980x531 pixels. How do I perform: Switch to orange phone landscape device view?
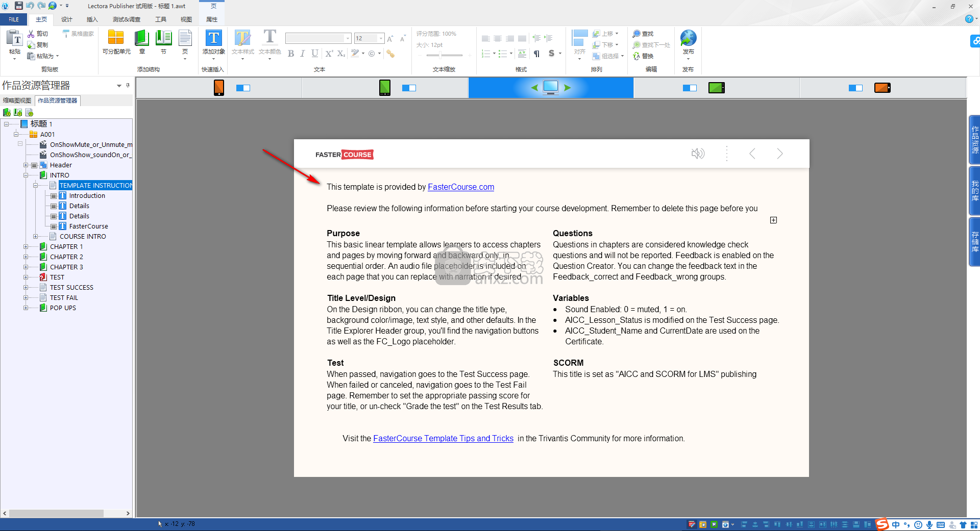click(883, 88)
